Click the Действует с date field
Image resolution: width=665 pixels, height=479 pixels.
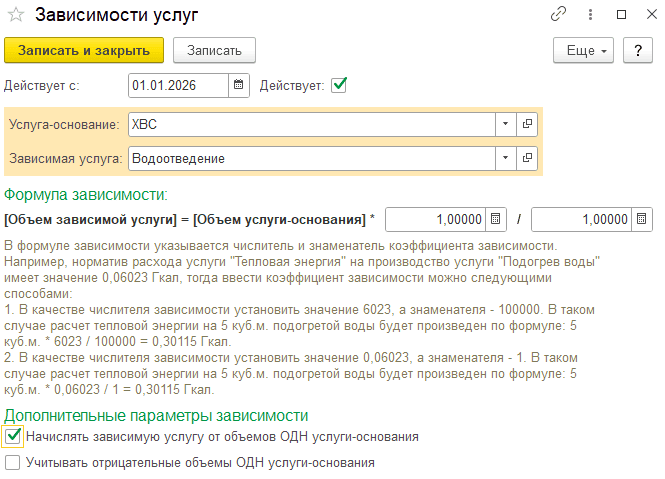(179, 85)
